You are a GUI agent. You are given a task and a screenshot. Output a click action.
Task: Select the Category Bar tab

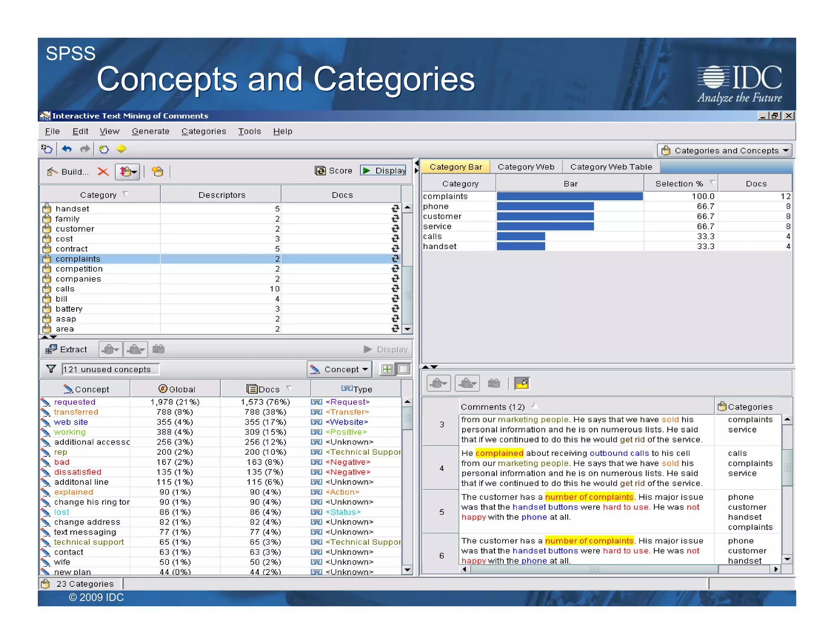[x=456, y=167]
